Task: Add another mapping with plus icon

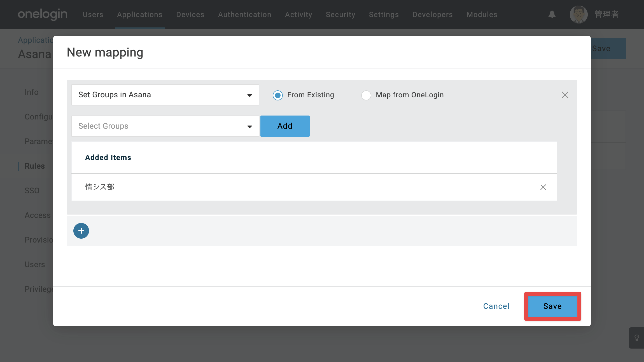Action: (81, 231)
